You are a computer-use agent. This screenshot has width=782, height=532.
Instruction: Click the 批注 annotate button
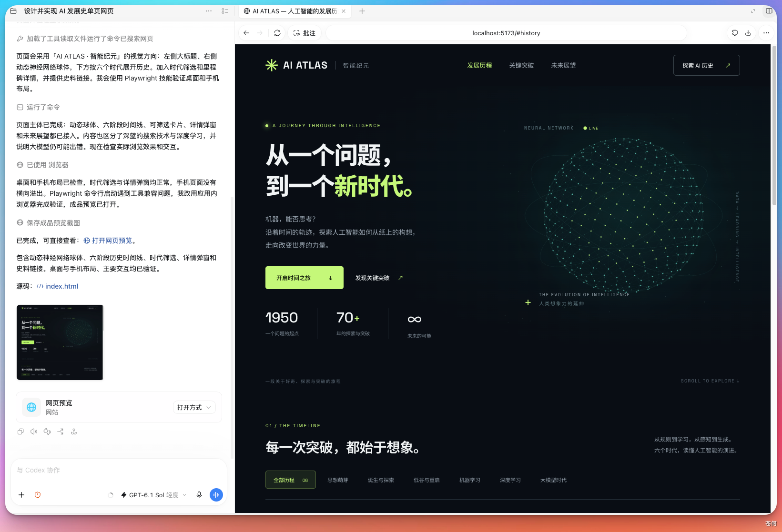(x=305, y=33)
